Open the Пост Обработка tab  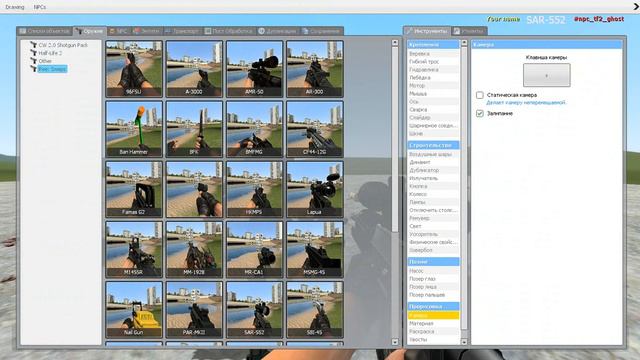(x=229, y=31)
